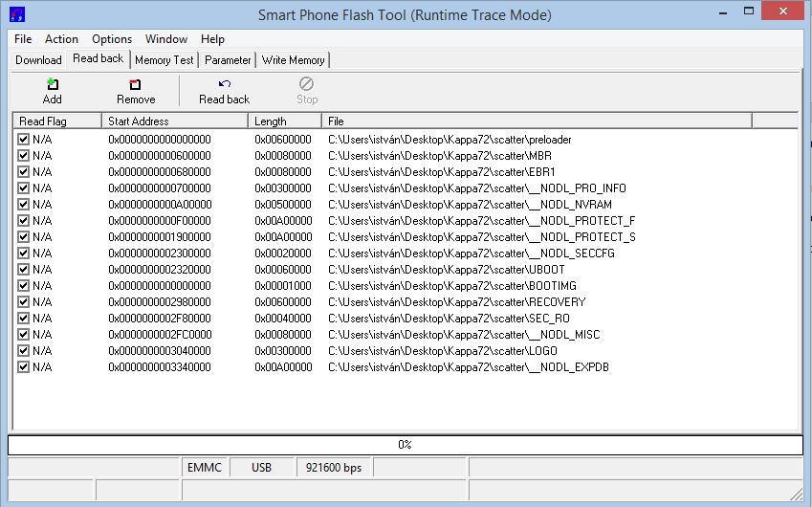Select the __NODL_EXPDB file path
The image size is (812, 507).
(x=469, y=367)
